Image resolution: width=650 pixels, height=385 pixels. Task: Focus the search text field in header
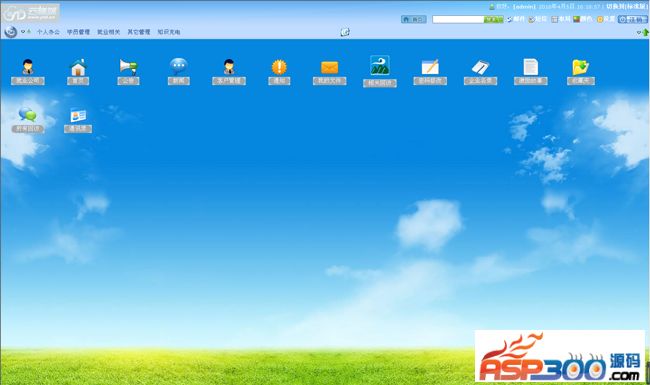458,19
